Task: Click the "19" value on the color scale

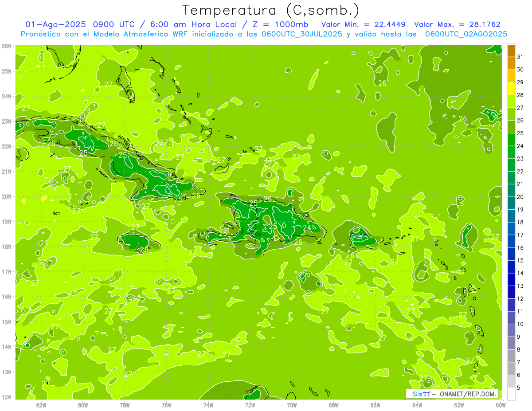Action: coord(520,210)
